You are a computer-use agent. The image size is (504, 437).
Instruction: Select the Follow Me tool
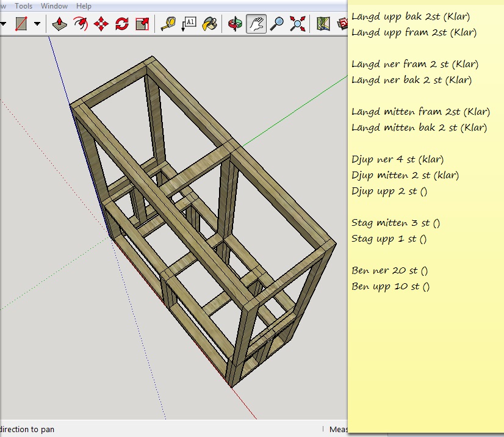tap(81, 24)
